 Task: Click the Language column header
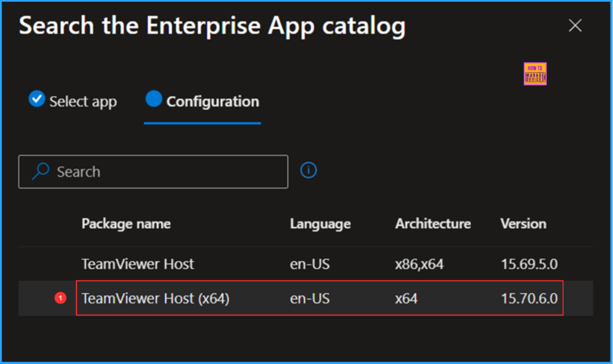(320, 223)
